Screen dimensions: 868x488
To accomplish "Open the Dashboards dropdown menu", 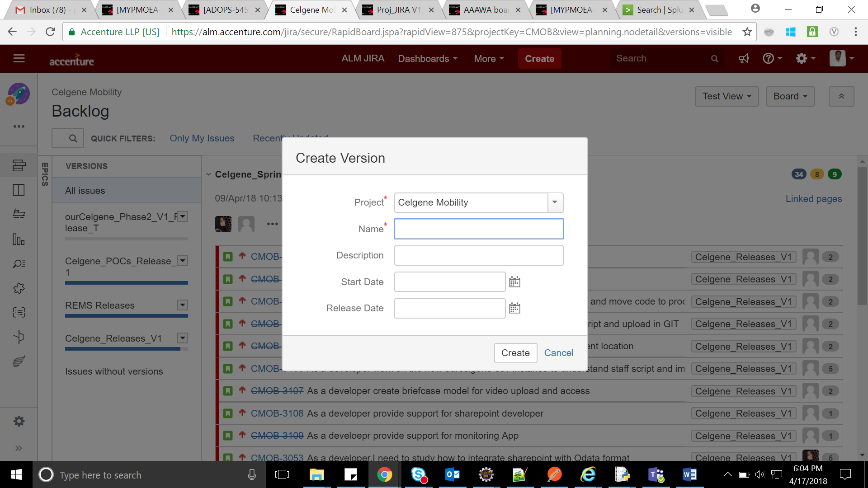I will (428, 59).
